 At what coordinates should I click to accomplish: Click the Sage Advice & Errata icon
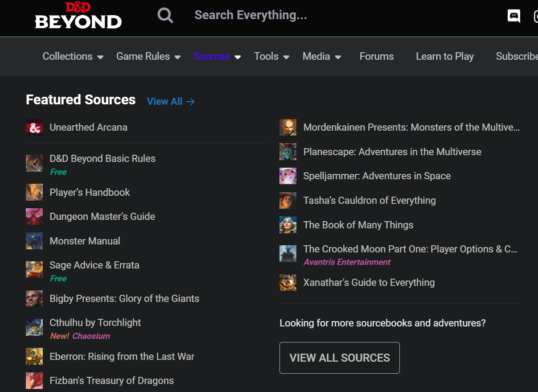(x=34, y=270)
